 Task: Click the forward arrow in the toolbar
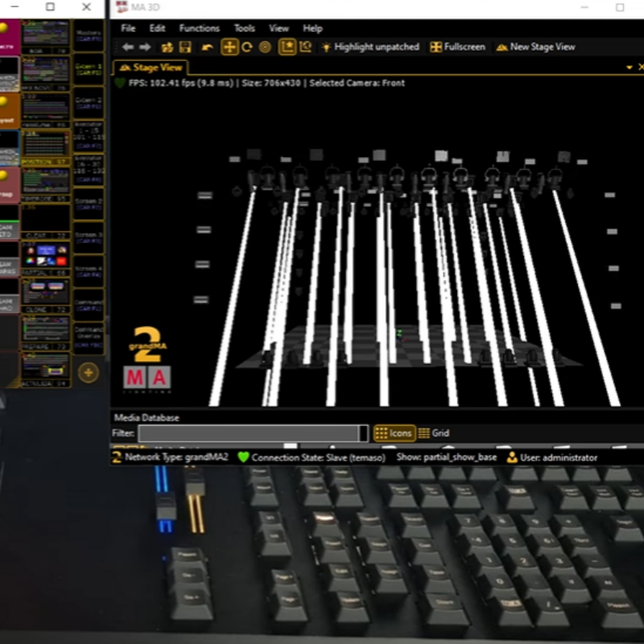pos(145,47)
